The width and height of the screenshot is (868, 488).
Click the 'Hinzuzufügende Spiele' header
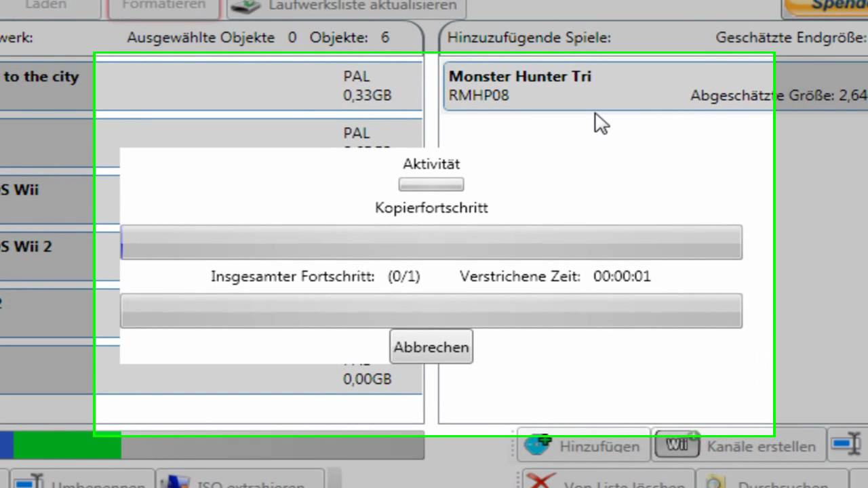529,37
